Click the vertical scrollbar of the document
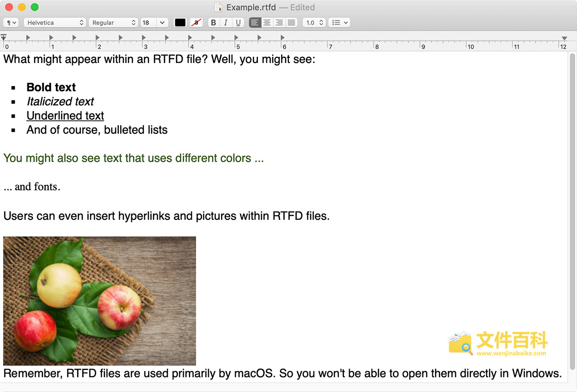The height and width of the screenshot is (392, 577). pos(572,212)
